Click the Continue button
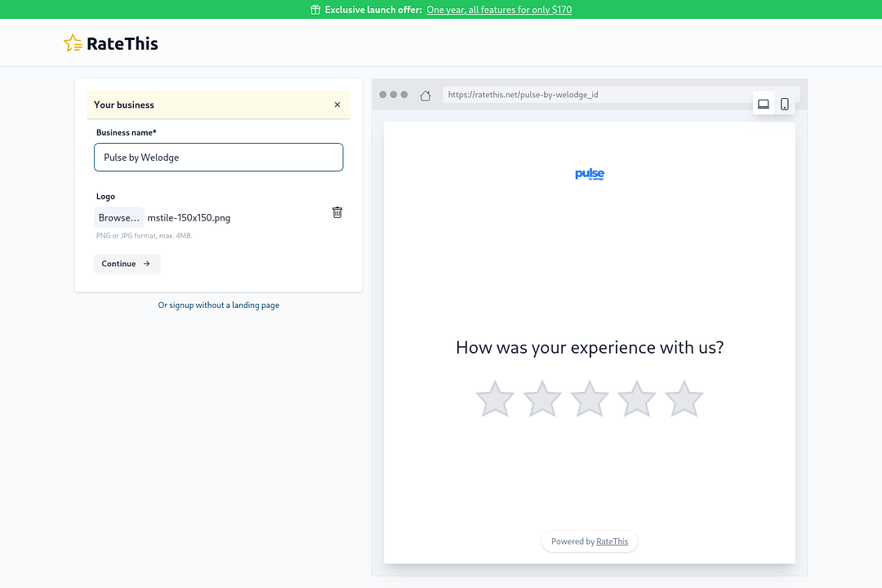This screenshot has height=588, width=882. click(x=127, y=264)
